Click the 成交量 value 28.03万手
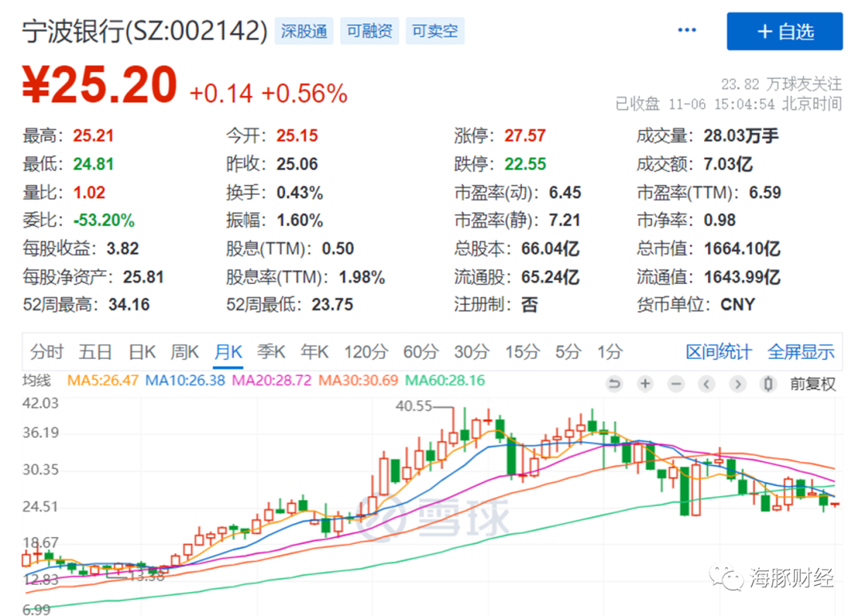 coord(741,136)
